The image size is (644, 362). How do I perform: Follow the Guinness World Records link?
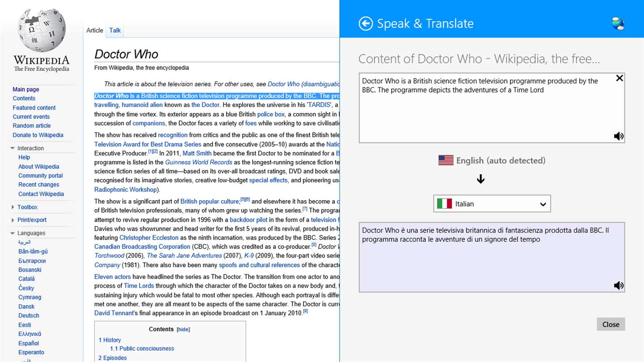pyautogui.click(x=199, y=162)
